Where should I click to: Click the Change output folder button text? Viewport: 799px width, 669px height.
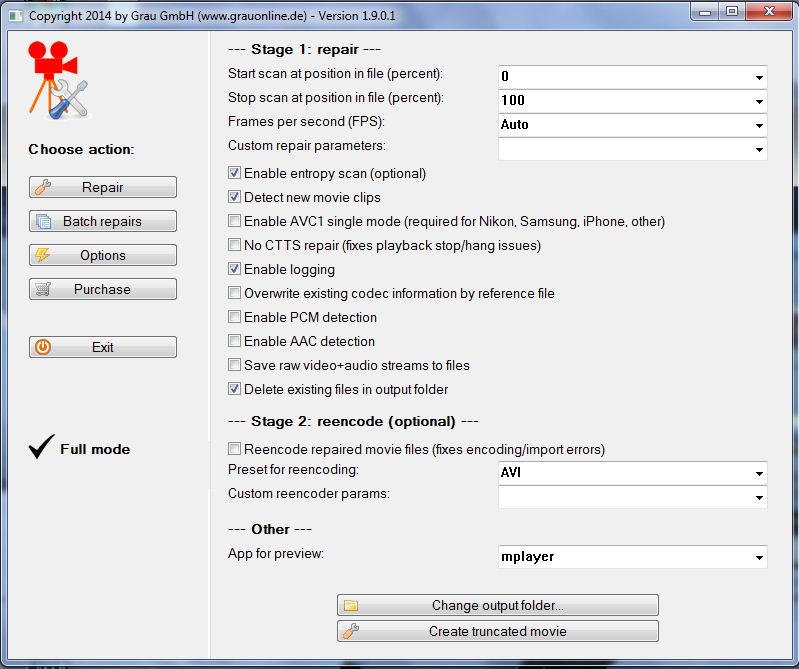(x=498, y=606)
